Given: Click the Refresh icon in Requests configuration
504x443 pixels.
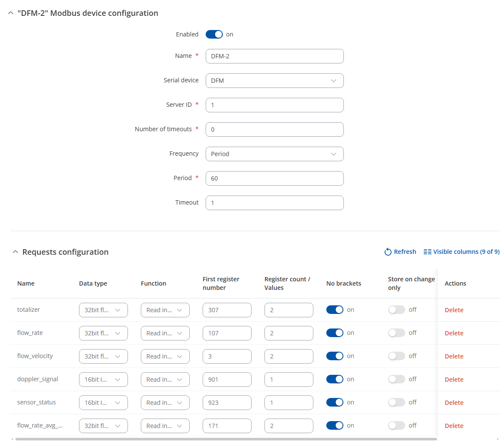Looking at the screenshot, I should coord(388,252).
